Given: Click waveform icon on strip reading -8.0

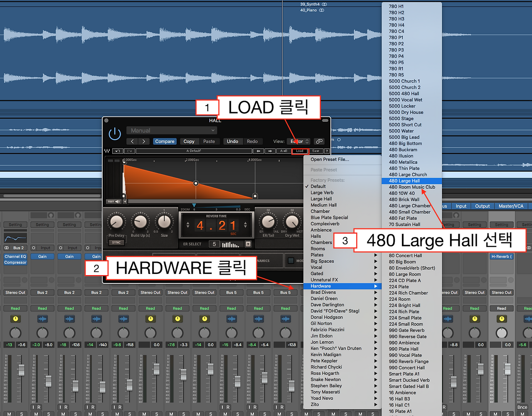Looking at the screenshot, I should [42, 319].
